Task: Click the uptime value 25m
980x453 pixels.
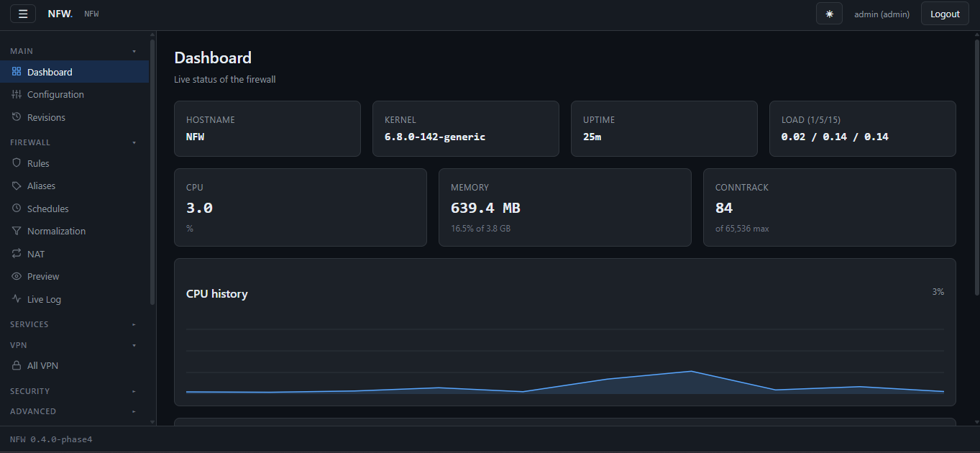Action: pos(592,137)
